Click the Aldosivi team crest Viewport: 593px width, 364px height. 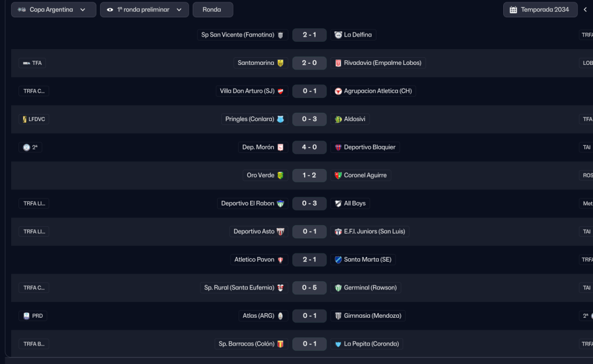coord(338,119)
